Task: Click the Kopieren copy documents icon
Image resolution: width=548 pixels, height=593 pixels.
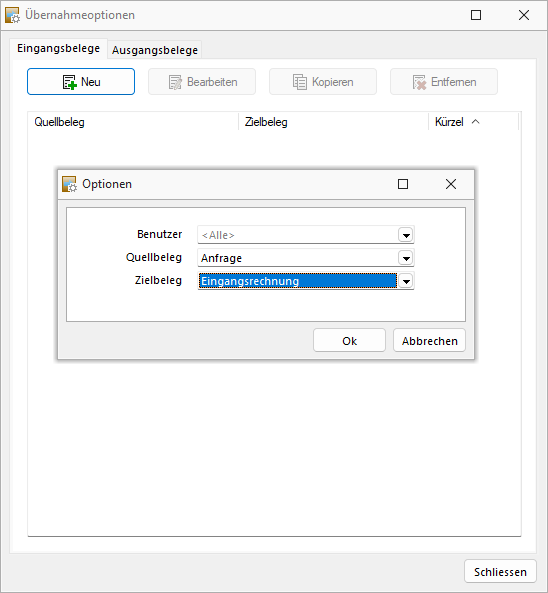Action: point(300,82)
